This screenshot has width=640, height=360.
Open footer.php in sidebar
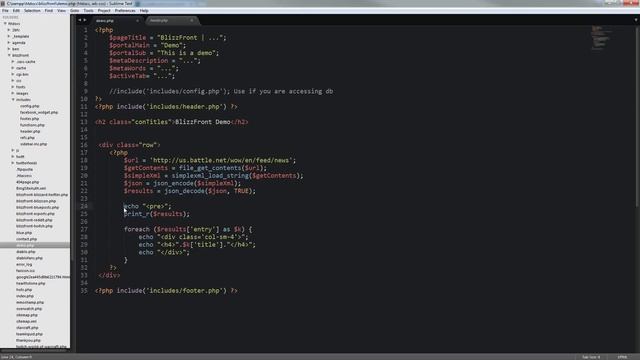[29, 119]
